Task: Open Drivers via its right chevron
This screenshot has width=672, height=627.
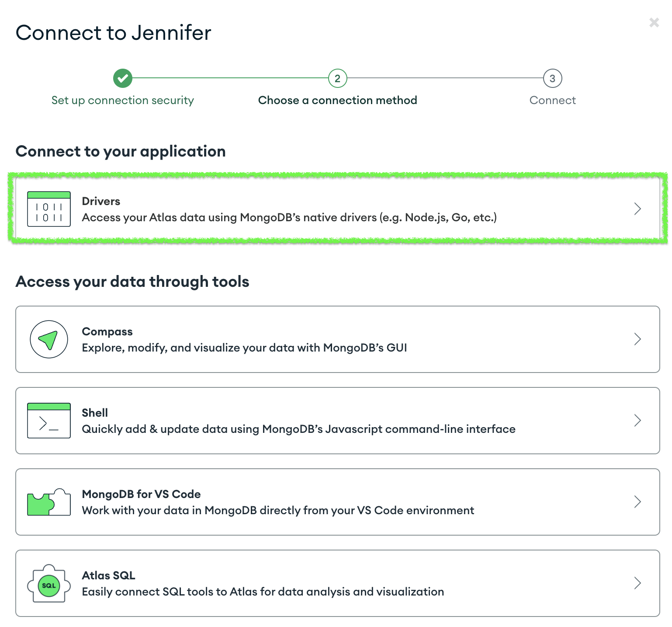Action: point(637,209)
